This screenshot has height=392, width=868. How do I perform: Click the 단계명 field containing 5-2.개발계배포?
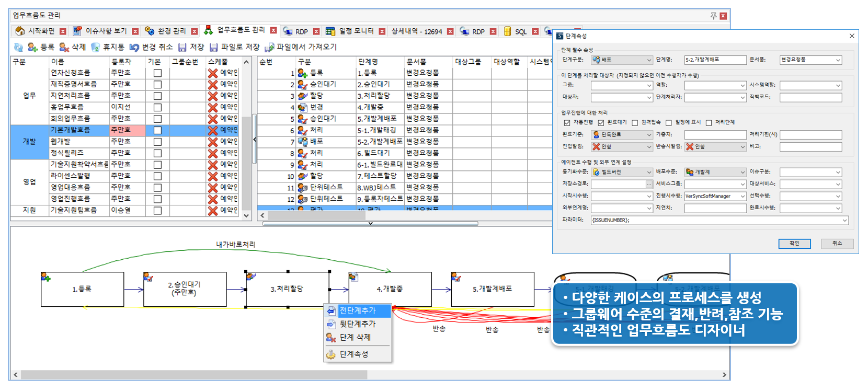(715, 60)
